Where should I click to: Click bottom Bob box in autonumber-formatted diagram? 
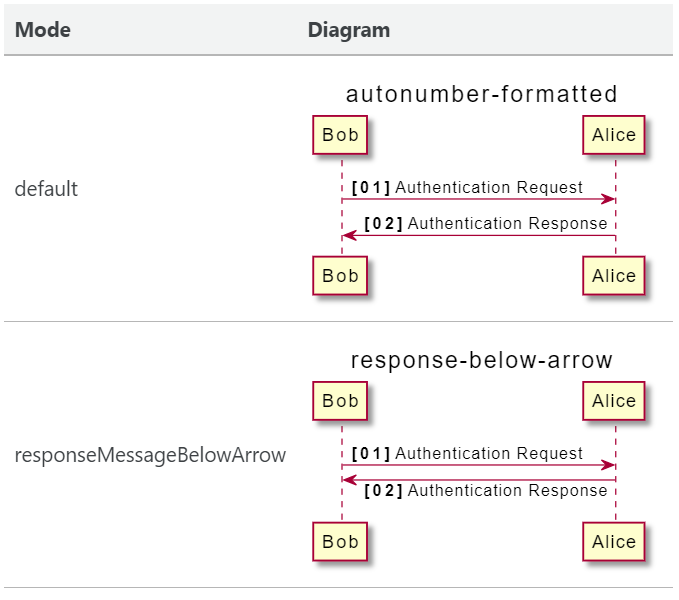click(x=340, y=276)
